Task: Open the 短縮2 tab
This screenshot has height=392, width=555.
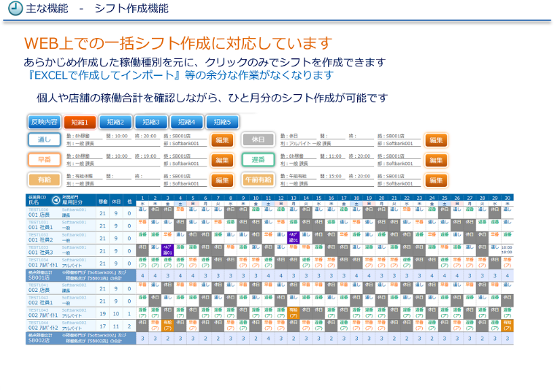Action: pyautogui.click(x=115, y=122)
